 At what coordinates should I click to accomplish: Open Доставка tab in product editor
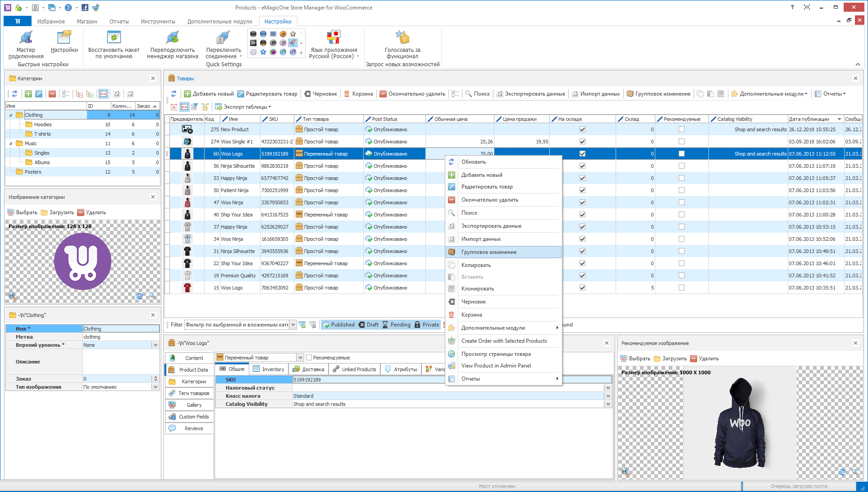tap(309, 369)
